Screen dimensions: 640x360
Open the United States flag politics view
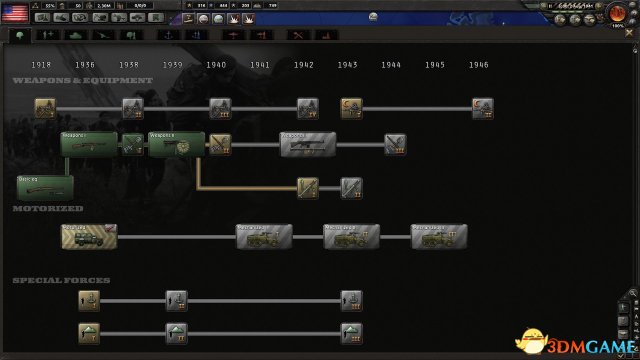tap(15, 13)
